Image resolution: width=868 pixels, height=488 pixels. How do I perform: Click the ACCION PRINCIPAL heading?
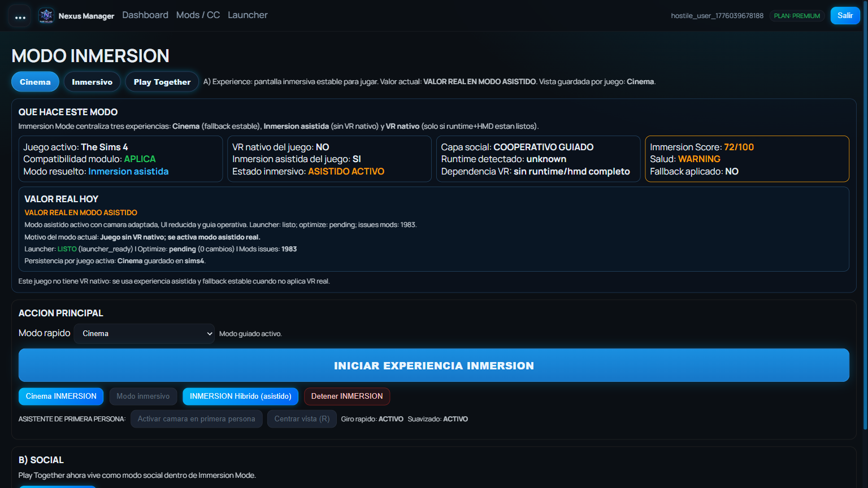click(61, 313)
